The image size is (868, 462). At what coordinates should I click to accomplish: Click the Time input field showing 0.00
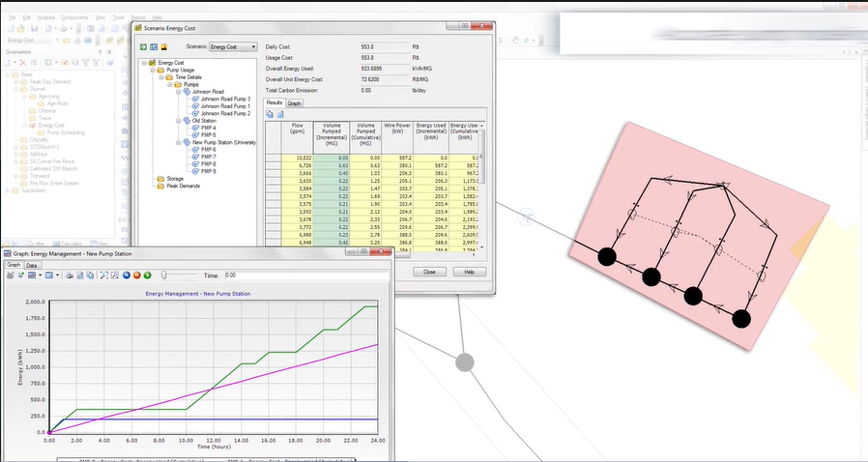pos(306,275)
